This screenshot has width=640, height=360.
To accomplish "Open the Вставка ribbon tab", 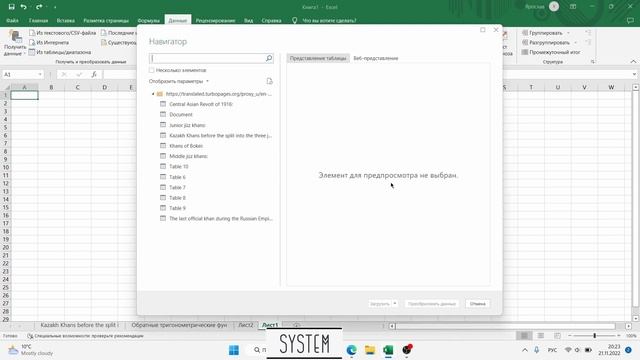I will click(66, 20).
